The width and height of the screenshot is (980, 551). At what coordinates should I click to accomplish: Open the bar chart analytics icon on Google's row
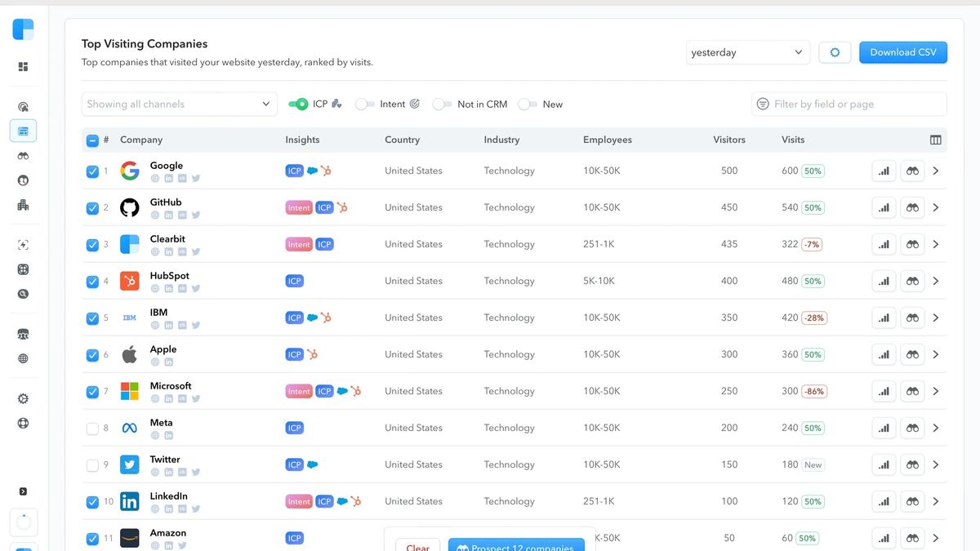coord(883,171)
